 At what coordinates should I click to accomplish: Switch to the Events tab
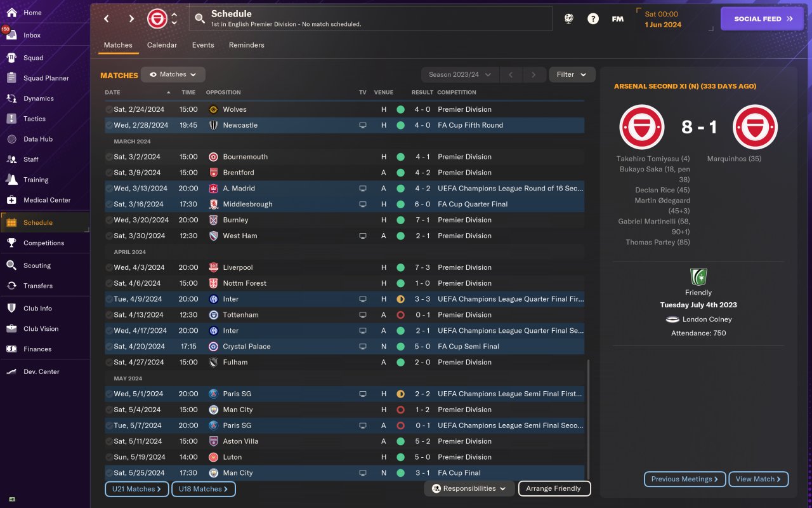tap(203, 46)
